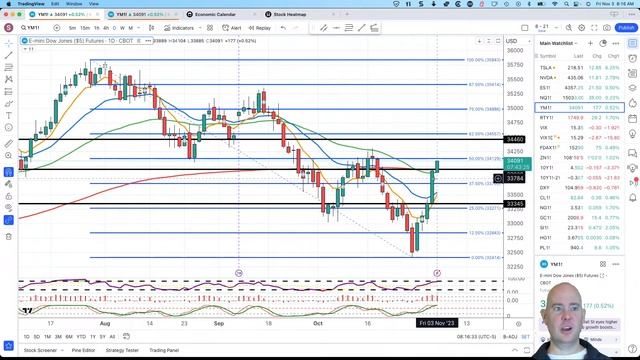Screen dimensions: 640x360
Task: Open the Fibonacci tools in left sidebar
Action: [x=9, y=67]
